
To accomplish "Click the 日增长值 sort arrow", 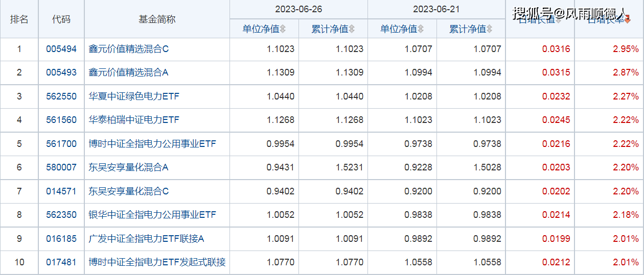I will click(x=558, y=20).
